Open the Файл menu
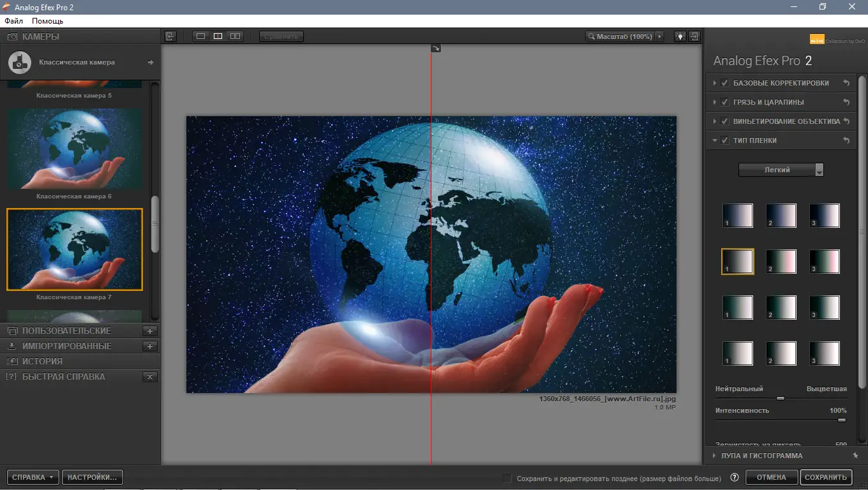Viewport: 868px width, 490px height. coord(13,20)
